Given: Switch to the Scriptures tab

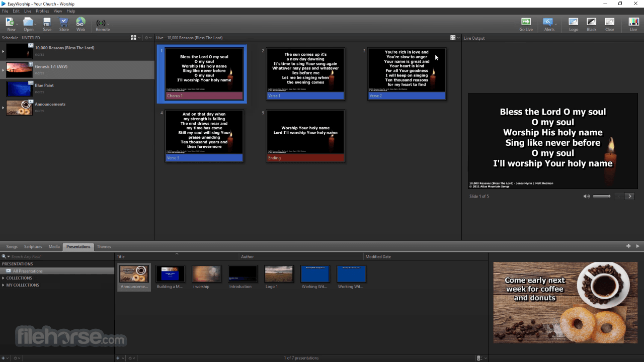Looking at the screenshot, I should (33, 246).
